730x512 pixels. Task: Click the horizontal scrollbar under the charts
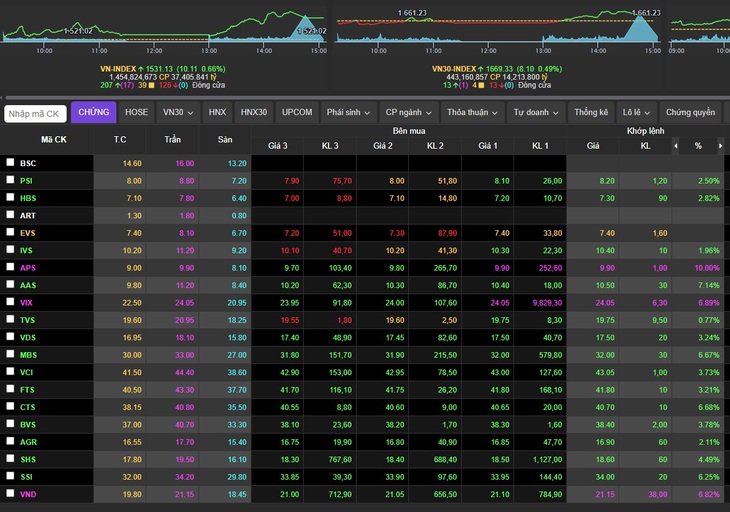365,98
